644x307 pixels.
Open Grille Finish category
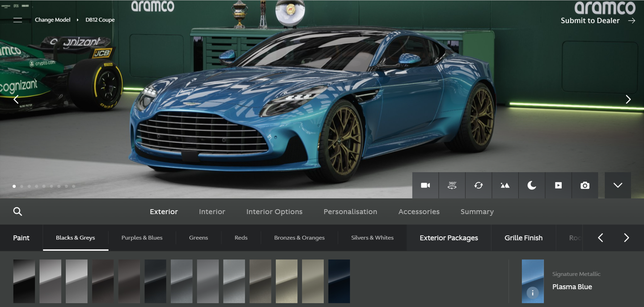pyautogui.click(x=524, y=238)
